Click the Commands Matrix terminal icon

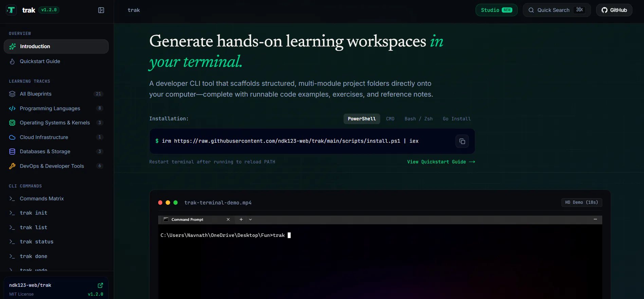pos(12,199)
